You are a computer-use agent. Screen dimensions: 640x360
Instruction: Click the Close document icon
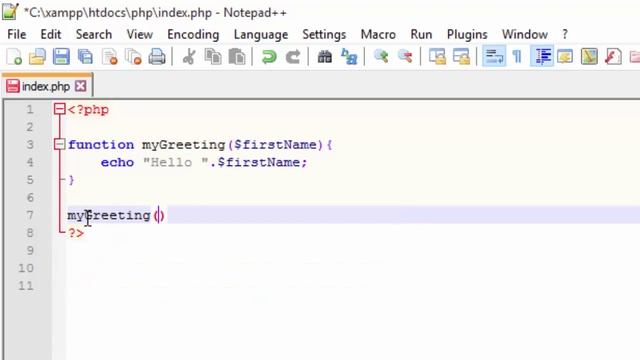(109, 57)
